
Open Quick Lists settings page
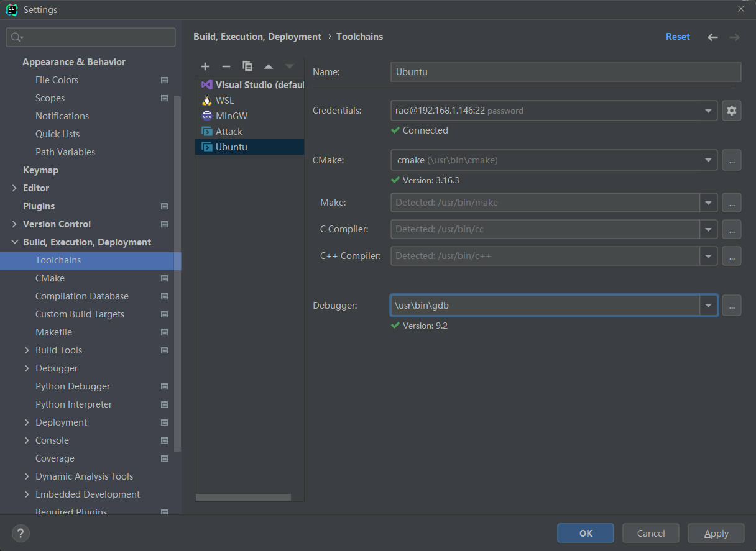[x=57, y=134]
